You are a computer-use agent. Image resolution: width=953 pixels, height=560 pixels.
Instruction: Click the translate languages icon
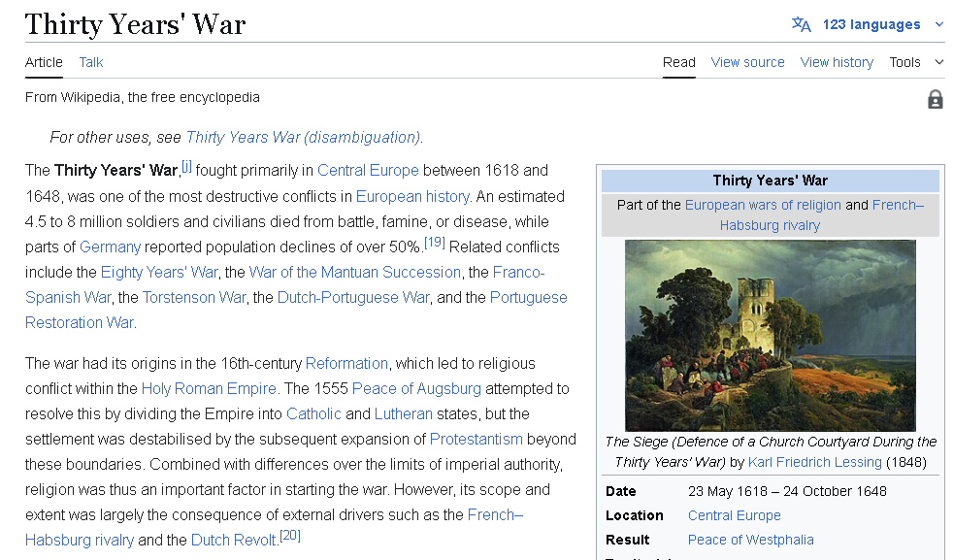click(801, 24)
